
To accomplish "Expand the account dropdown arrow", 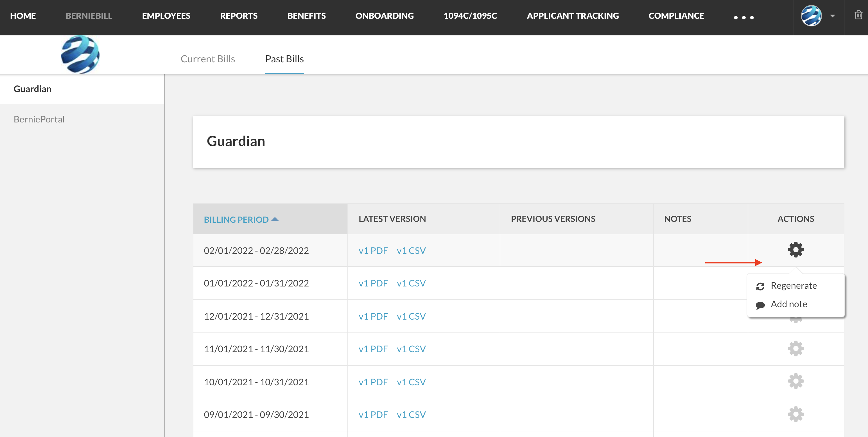I will (x=832, y=16).
